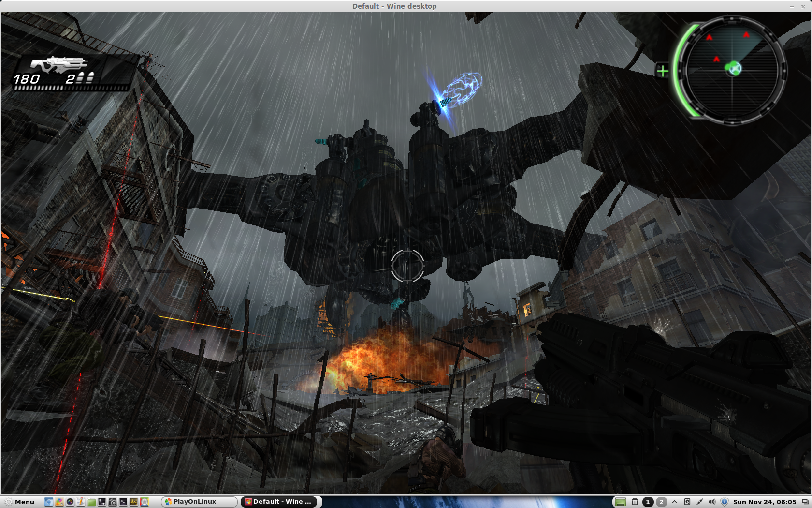The image size is (812, 508).
Task: Switch to workspace 2
Action: pyautogui.click(x=661, y=502)
